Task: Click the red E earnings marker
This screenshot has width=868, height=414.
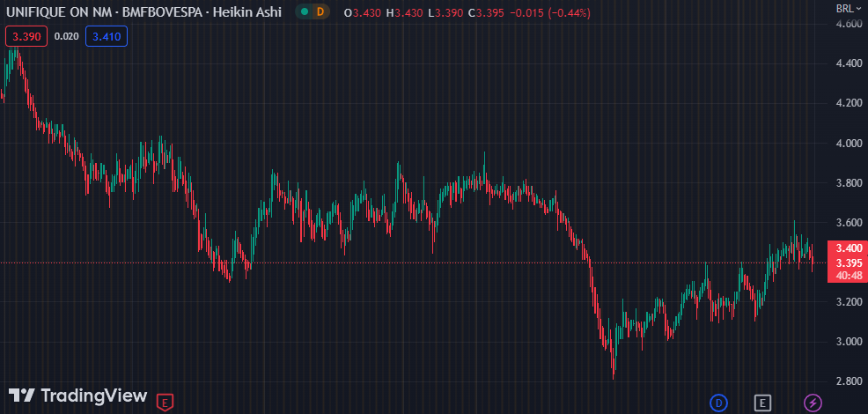Action: click(x=165, y=403)
